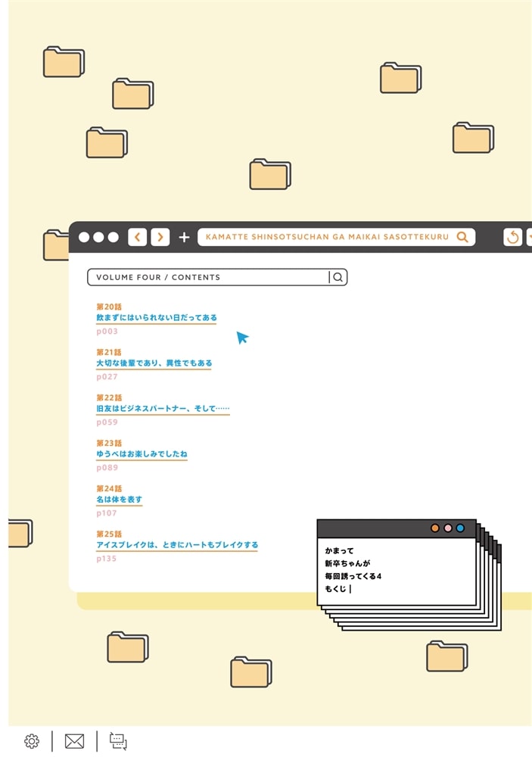
Task: Open the folder at top-left of desktop
Action: coord(63,63)
